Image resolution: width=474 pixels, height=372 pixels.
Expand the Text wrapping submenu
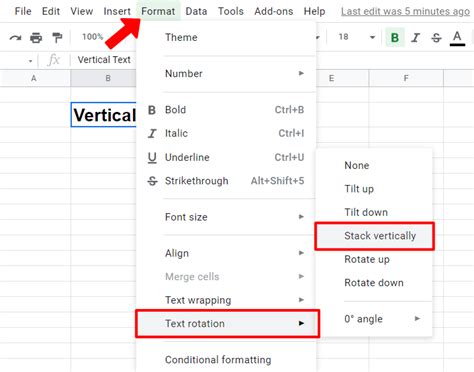[226, 300]
